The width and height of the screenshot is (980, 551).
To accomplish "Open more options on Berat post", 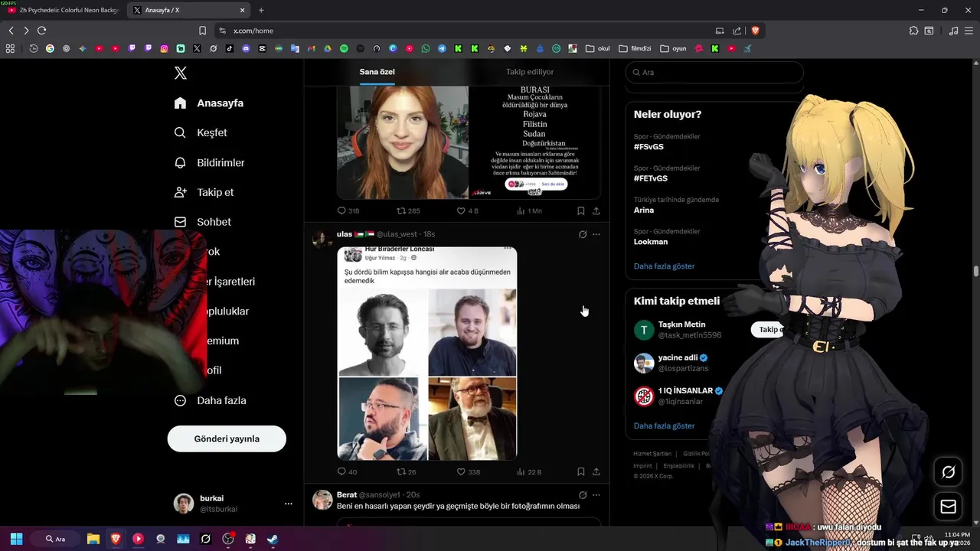I will [596, 495].
